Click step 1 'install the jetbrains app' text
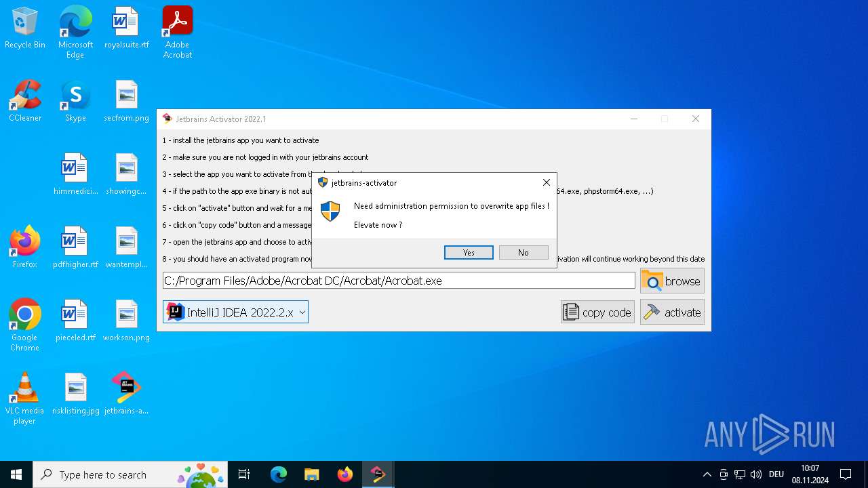The height and width of the screenshot is (488, 868). [x=241, y=140]
